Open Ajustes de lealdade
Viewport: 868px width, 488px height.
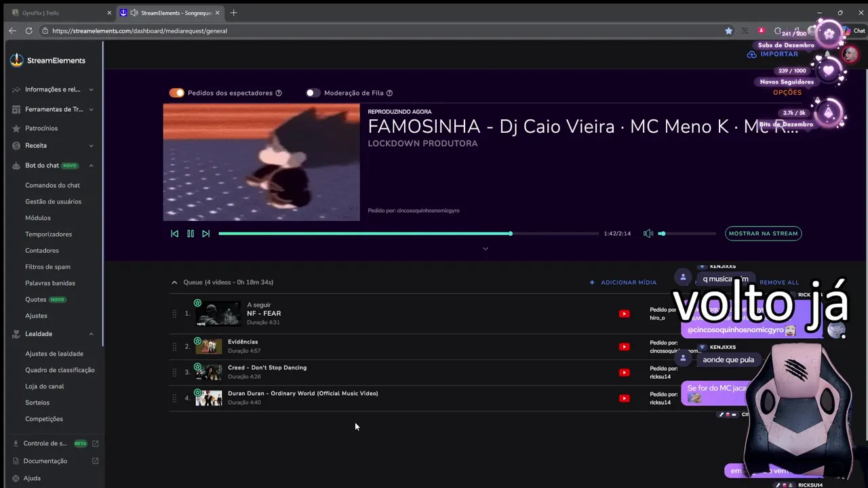[x=54, y=354]
